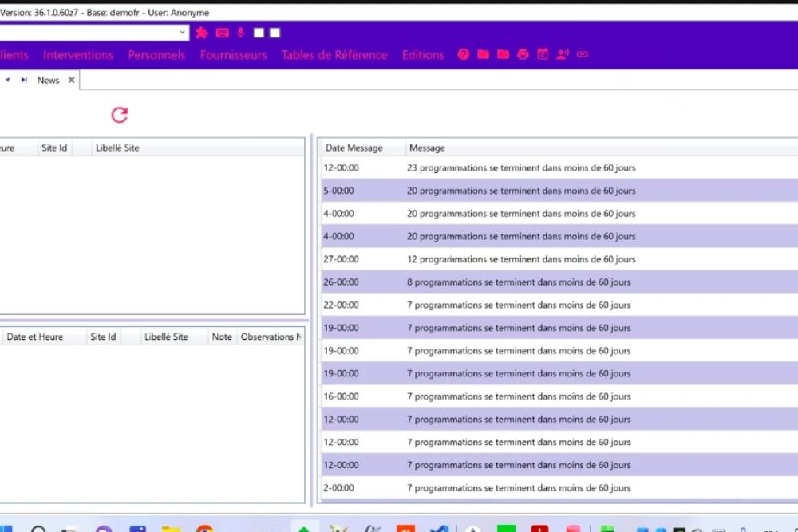Click the chain link icon
The width and height of the screenshot is (798, 532).
click(x=583, y=54)
